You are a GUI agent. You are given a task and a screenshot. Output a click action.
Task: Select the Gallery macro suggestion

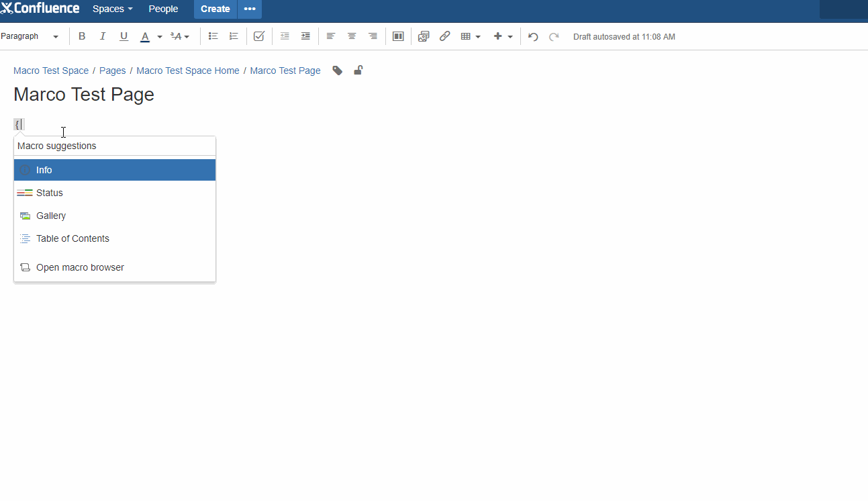115,216
